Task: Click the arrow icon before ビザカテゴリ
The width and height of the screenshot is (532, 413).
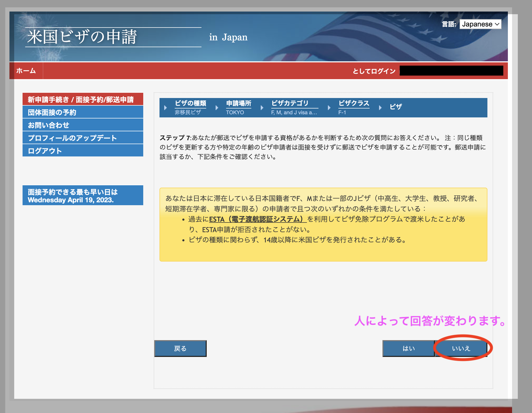Action: pos(262,108)
